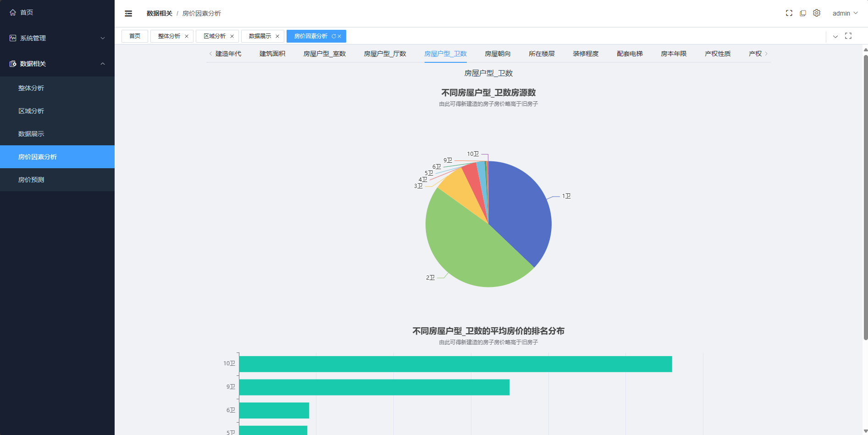Close the 整体分析 tab
Image resolution: width=868 pixels, height=435 pixels.
pyautogui.click(x=187, y=36)
